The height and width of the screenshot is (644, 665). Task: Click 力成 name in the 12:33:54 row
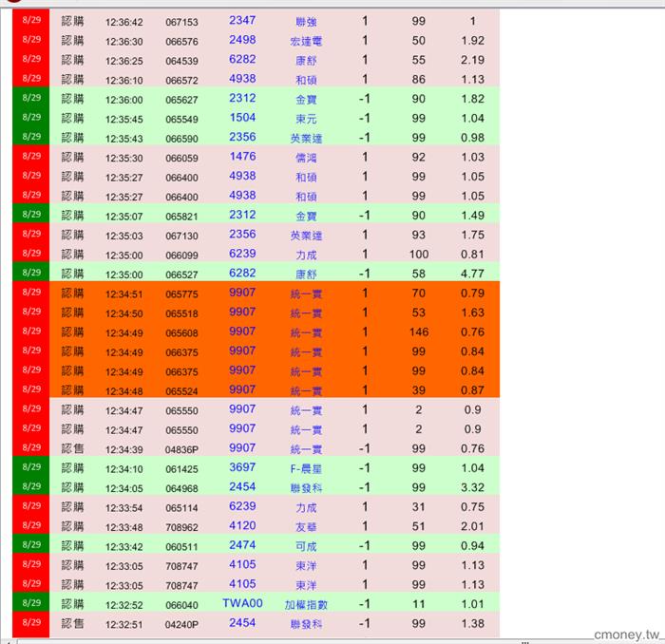pyautogui.click(x=306, y=507)
